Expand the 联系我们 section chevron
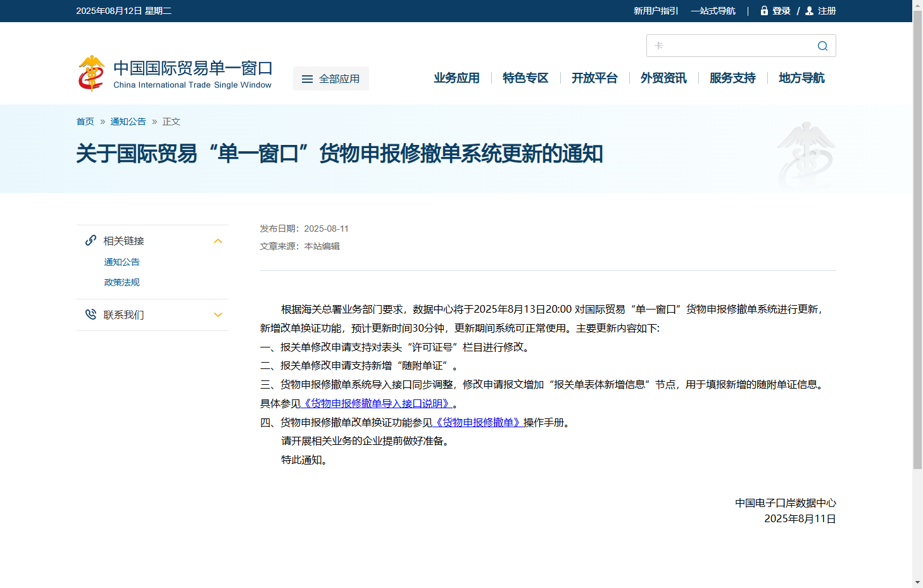The image size is (923, 588). pos(218,315)
